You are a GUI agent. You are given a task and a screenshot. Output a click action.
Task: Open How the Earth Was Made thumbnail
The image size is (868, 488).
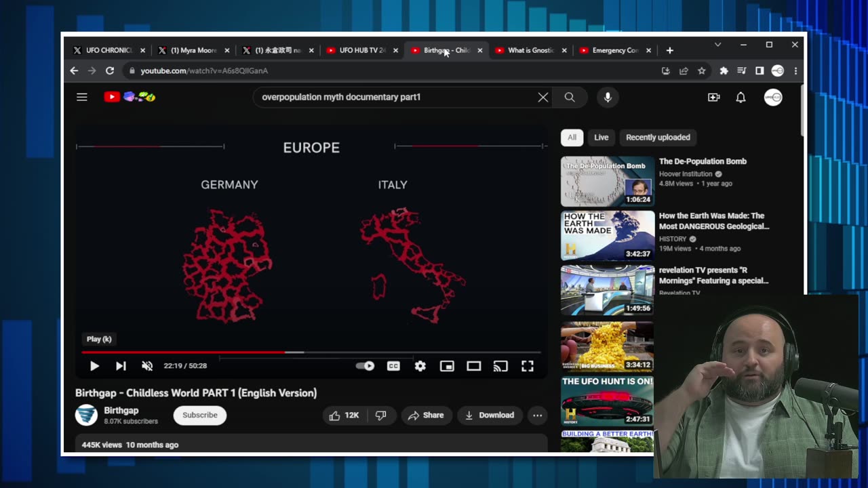(608, 236)
